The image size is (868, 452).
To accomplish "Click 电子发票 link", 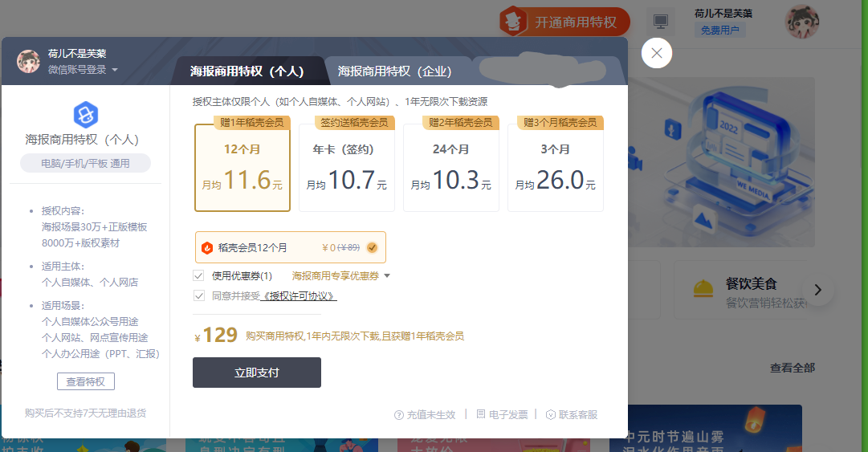I will [508, 415].
